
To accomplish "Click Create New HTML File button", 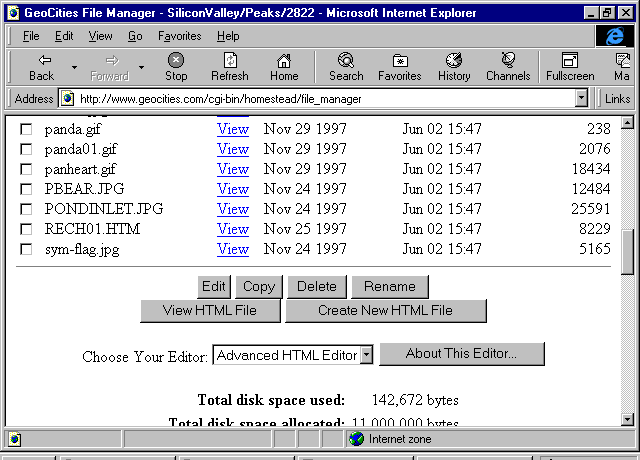I will (386, 311).
